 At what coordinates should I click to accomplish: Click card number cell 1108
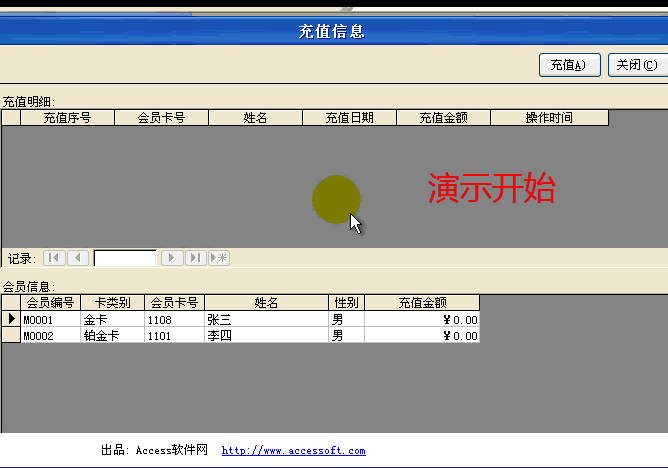click(175, 319)
